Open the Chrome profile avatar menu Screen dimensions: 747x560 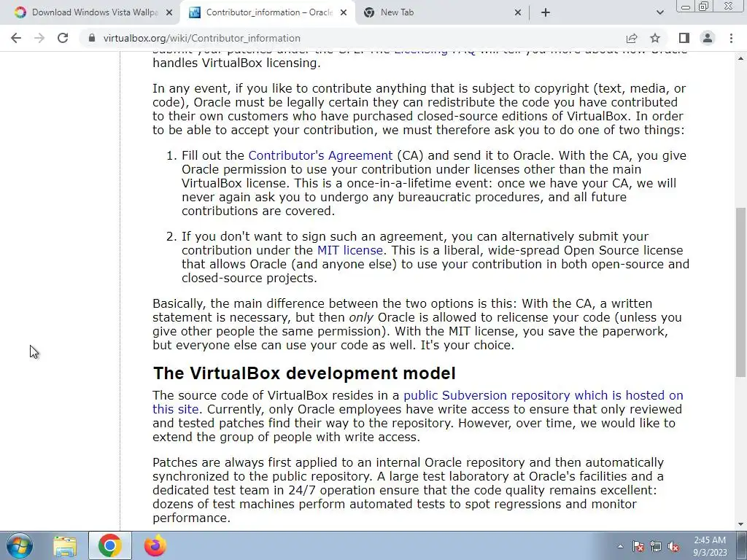(708, 38)
